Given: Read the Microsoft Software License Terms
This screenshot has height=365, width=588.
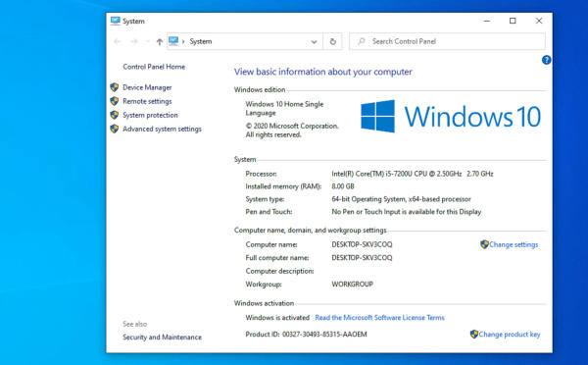Looking at the screenshot, I should coord(379,318).
